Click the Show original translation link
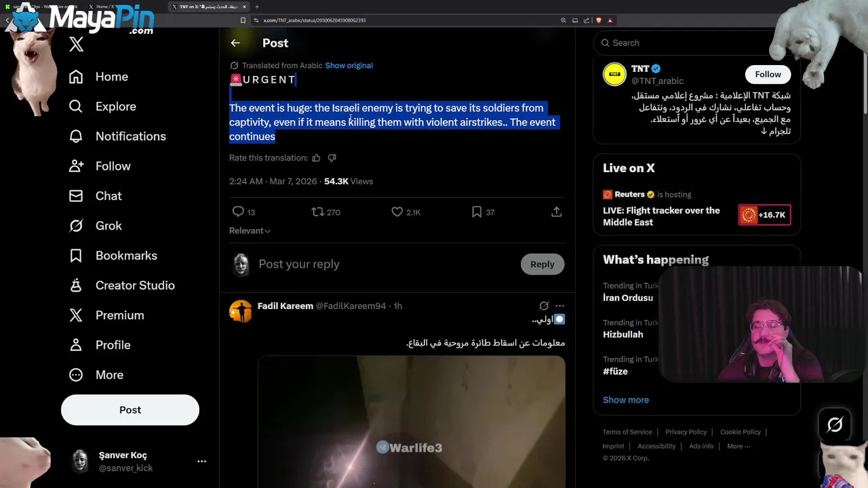Viewport: 868px width, 488px height. (x=349, y=66)
